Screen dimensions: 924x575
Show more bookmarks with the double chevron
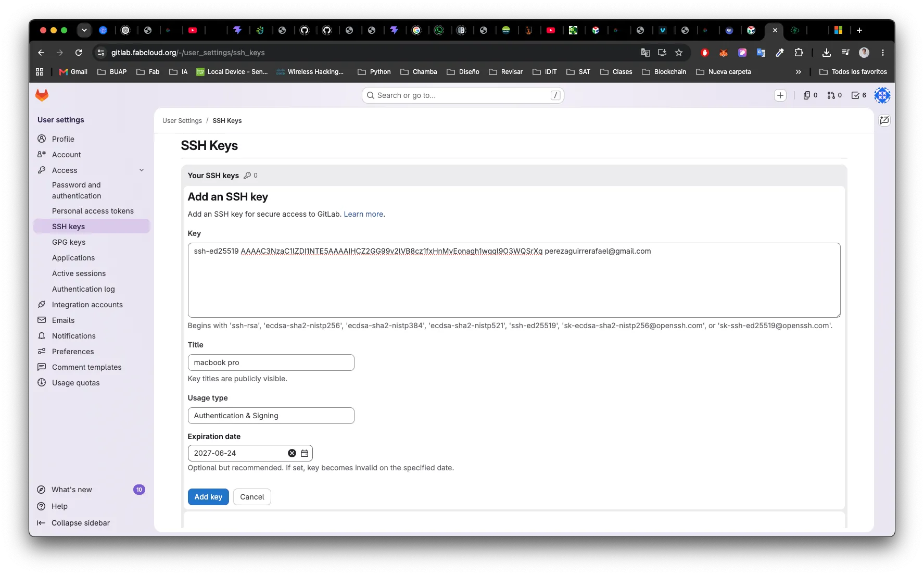tap(798, 72)
